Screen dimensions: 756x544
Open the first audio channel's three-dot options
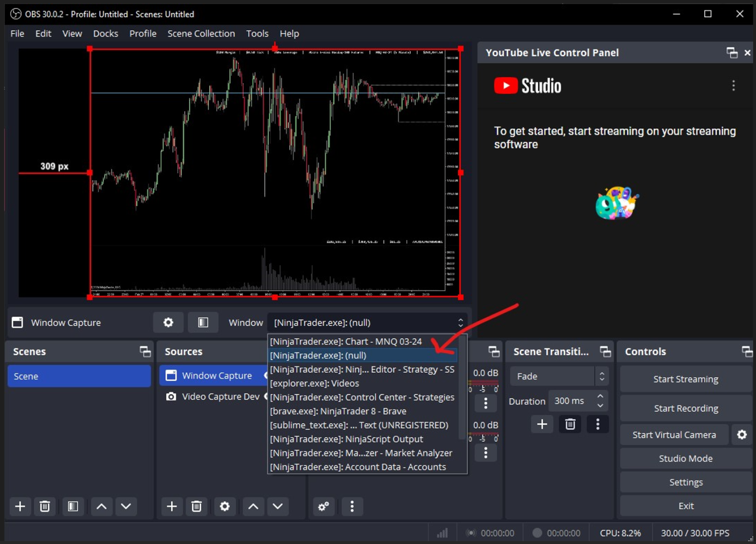(x=486, y=403)
